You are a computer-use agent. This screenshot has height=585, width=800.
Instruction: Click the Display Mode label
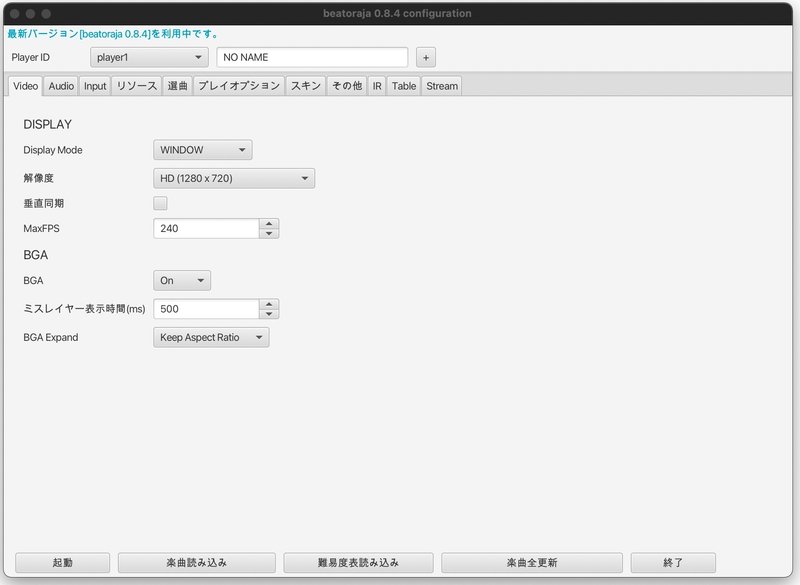click(x=53, y=150)
